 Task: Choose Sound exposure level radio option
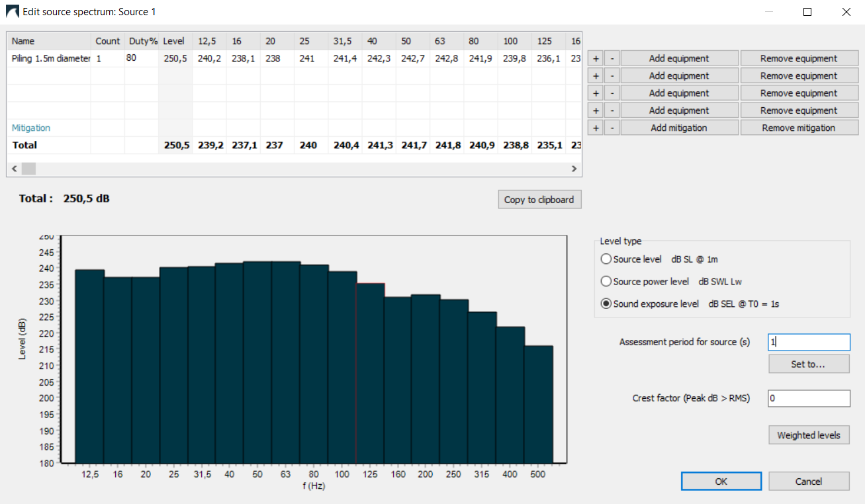point(606,304)
